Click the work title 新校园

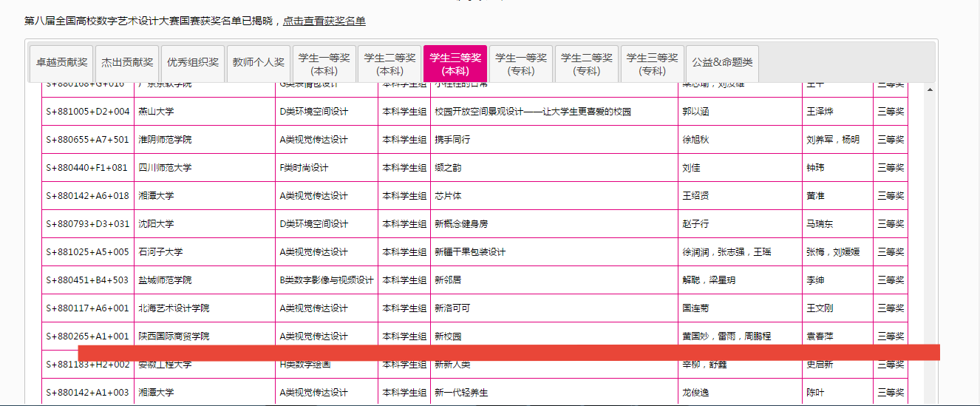click(448, 336)
